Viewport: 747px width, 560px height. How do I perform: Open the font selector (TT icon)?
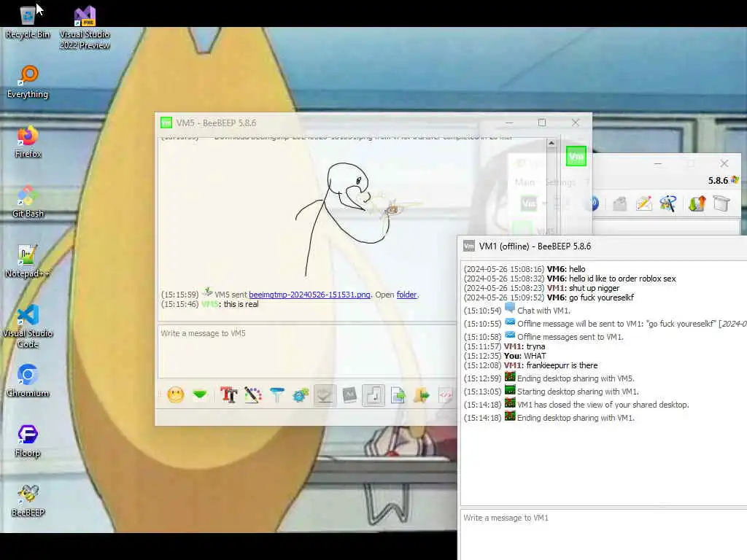[x=228, y=394]
